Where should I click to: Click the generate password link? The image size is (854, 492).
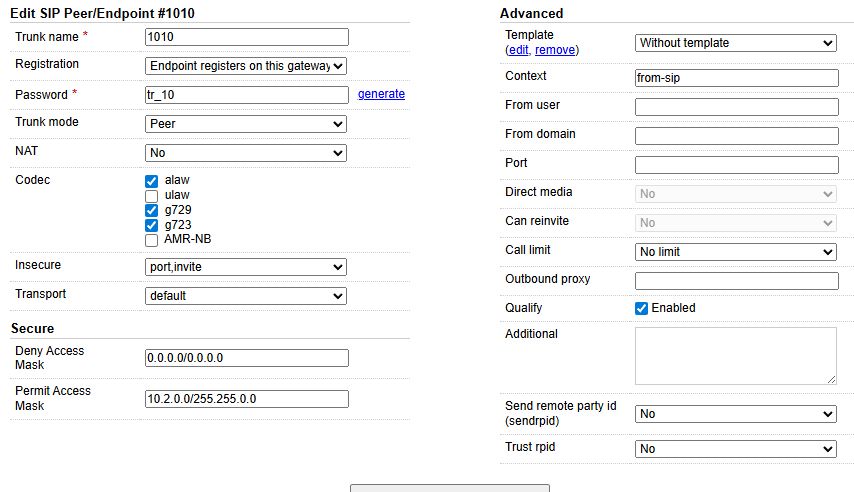point(381,94)
